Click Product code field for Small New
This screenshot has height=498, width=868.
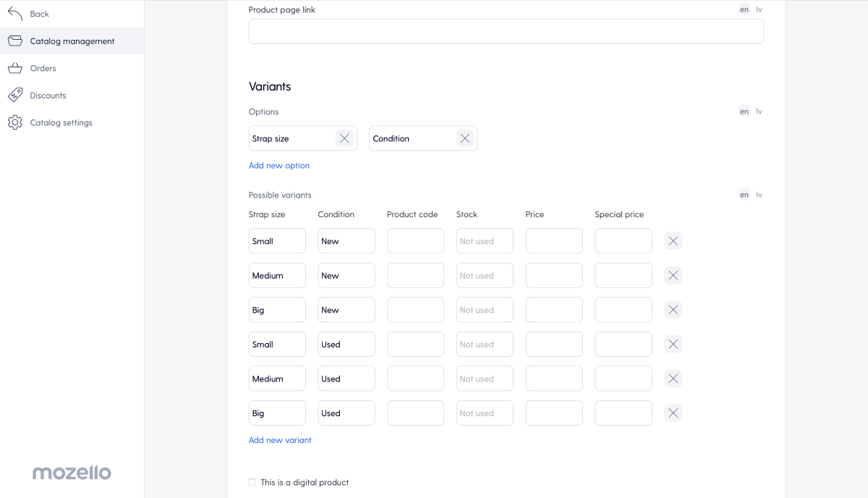point(415,241)
